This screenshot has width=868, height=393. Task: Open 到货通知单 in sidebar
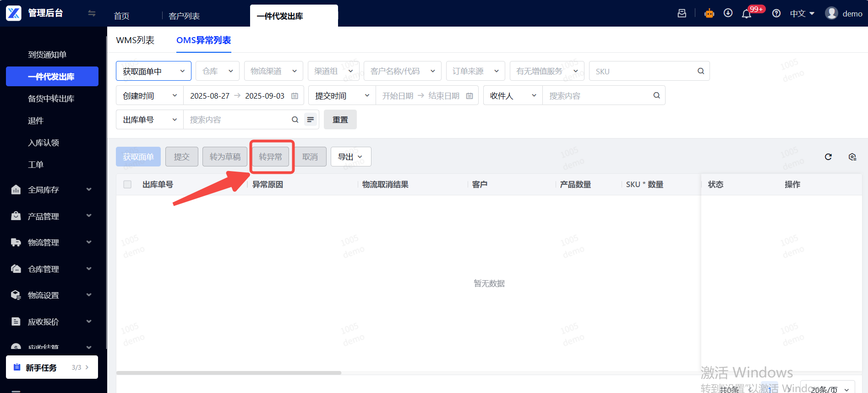coord(48,55)
